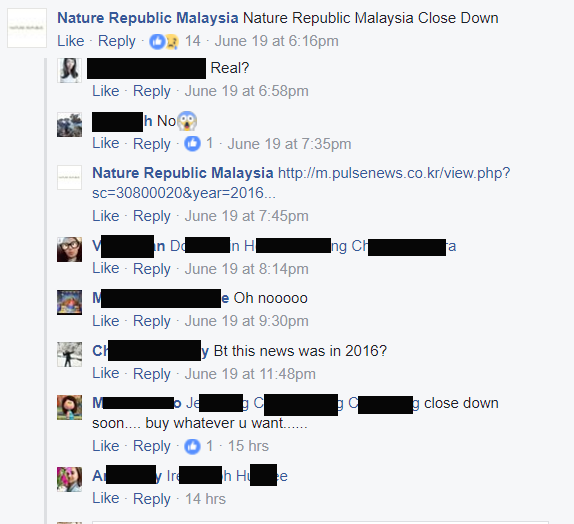
Task: Like the "close down soon" comment
Action: click(x=106, y=446)
